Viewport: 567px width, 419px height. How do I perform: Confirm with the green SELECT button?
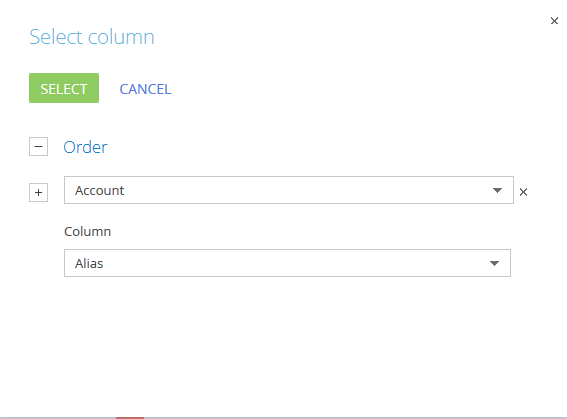(64, 88)
